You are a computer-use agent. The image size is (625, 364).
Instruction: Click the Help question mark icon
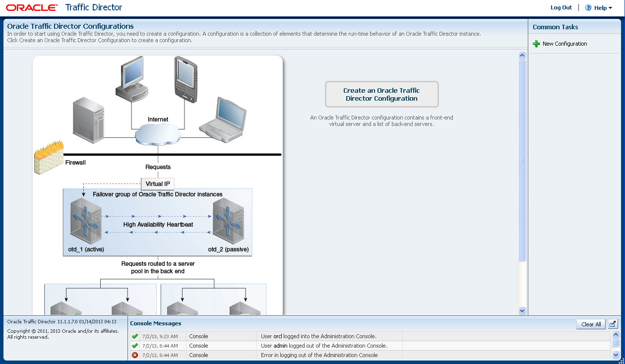click(588, 7)
